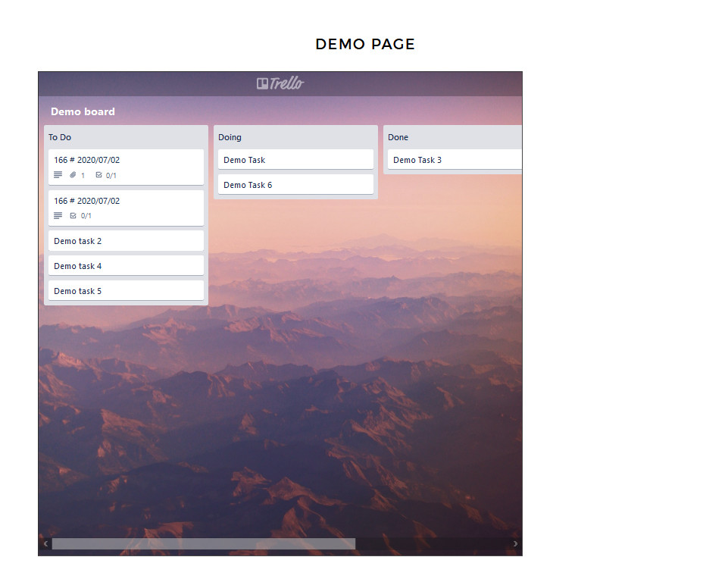Viewport: 728px width, 582px height.
Task: Click the To Do list header
Action: 60,137
